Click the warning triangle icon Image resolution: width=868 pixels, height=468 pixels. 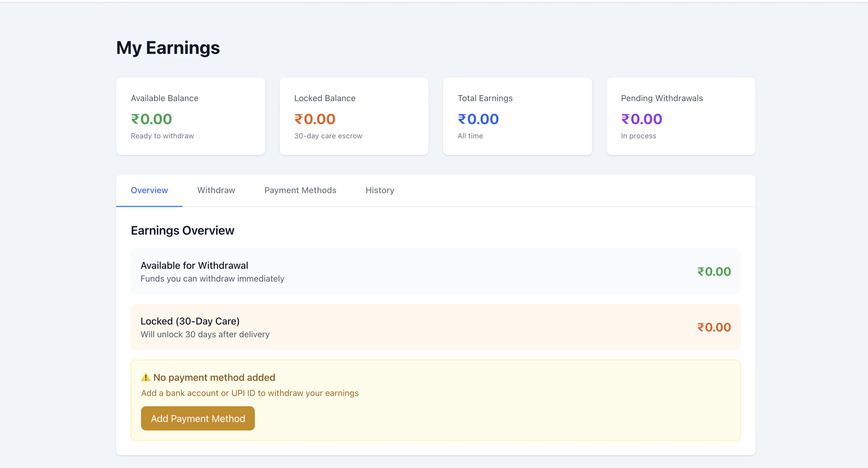tap(146, 377)
